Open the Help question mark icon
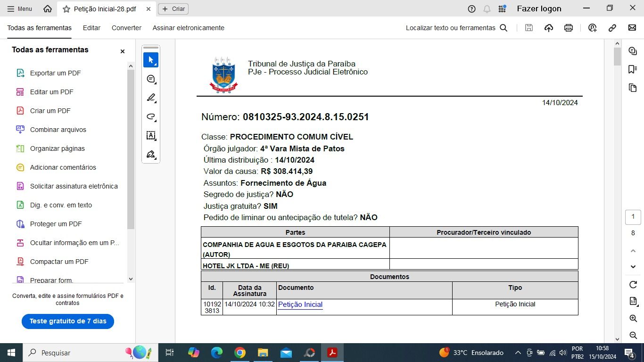644x362 pixels. click(471, 8)
